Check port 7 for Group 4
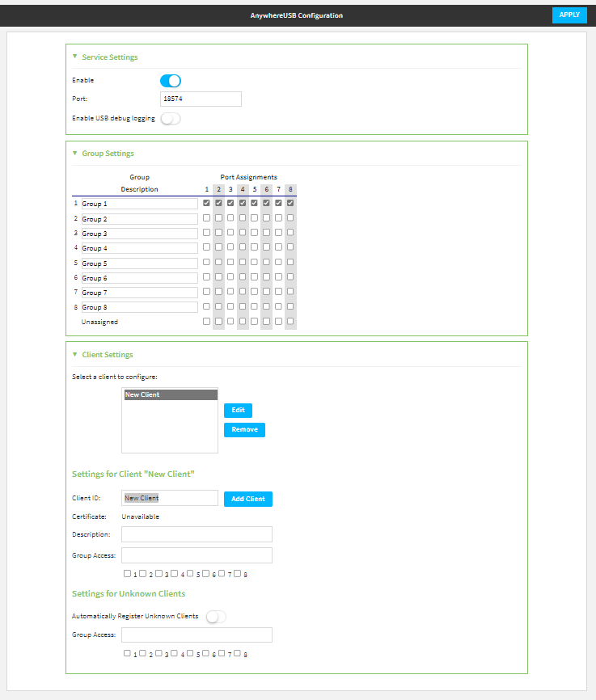This screenshot has height=700, width=596. [x=278, y=247]
